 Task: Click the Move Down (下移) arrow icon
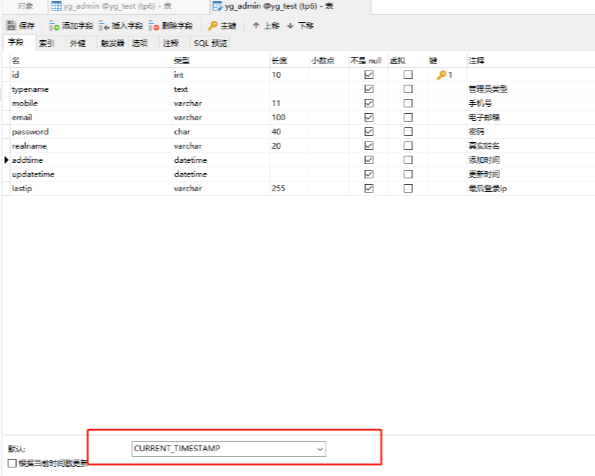pyautogui.click(x=290, y=25)
